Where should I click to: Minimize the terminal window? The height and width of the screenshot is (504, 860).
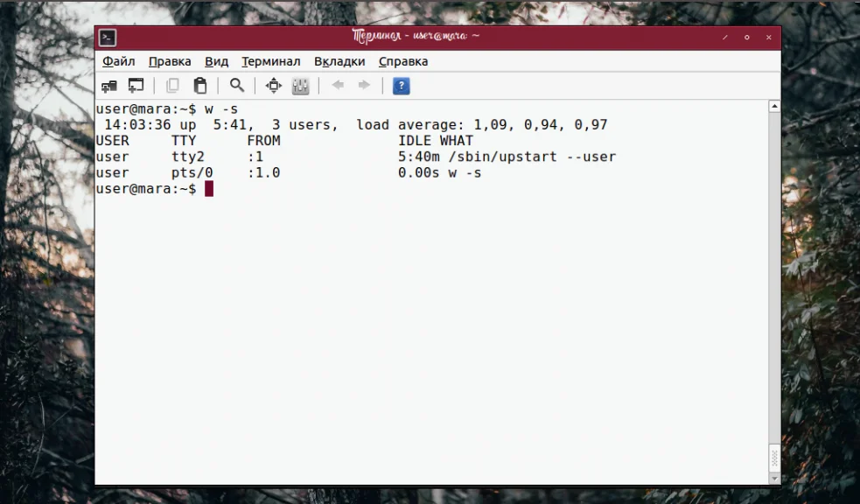click(725, 38)
